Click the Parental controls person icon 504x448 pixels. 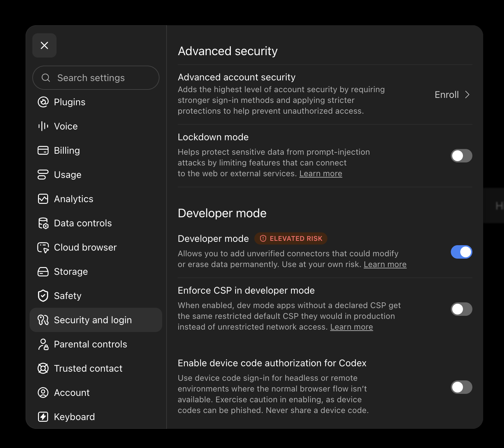tap(43, 344)
